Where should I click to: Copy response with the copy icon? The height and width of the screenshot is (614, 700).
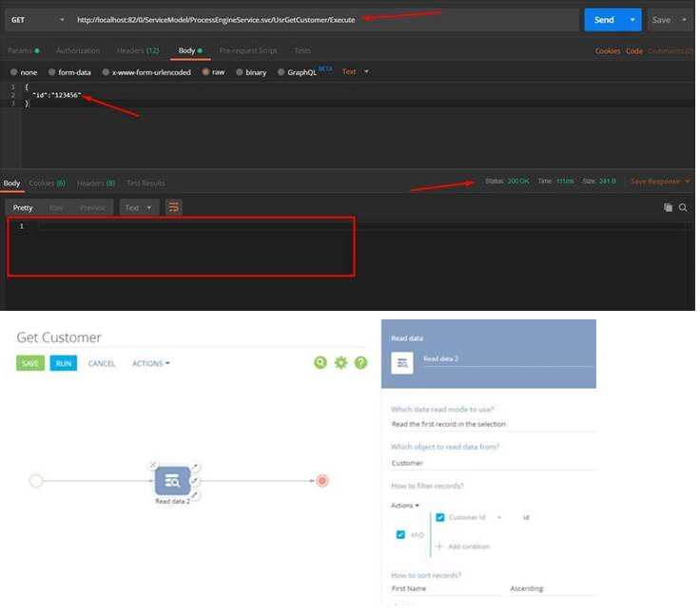click(x=668, y=207)
